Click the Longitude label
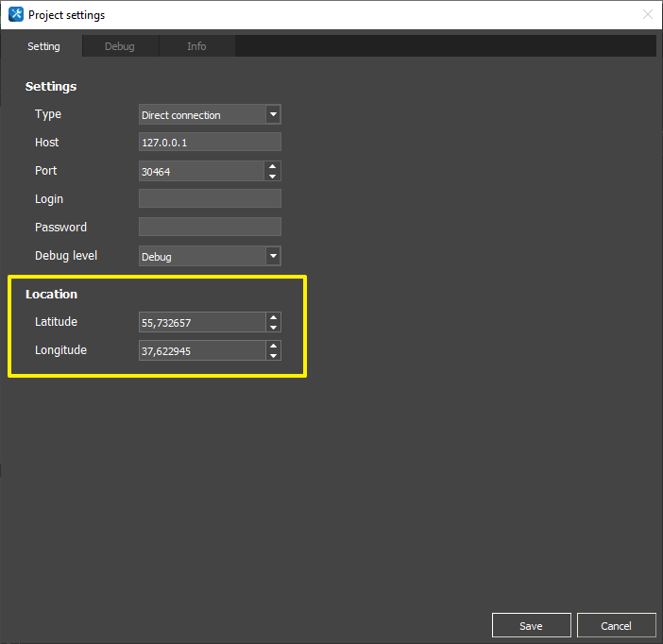This screenshot has height=644, width=663. tap(60, 350)
